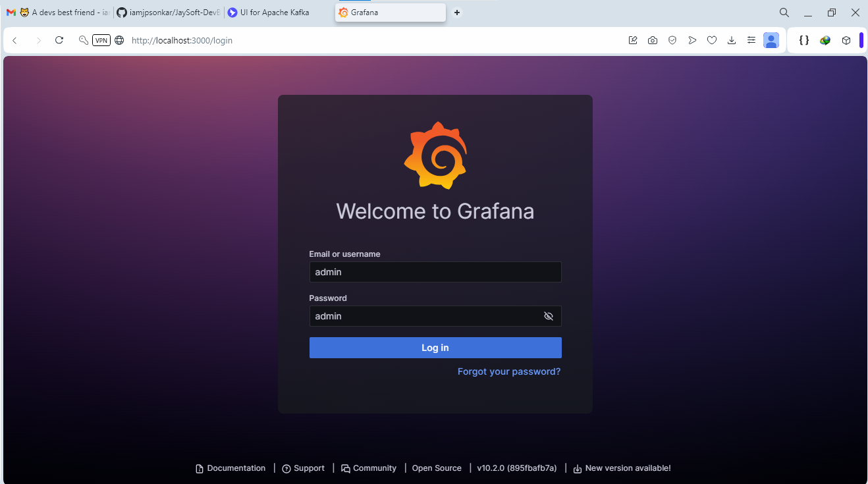868x484 pixels.
Task: Open the Open Source footer link
Action: point(437,468)
